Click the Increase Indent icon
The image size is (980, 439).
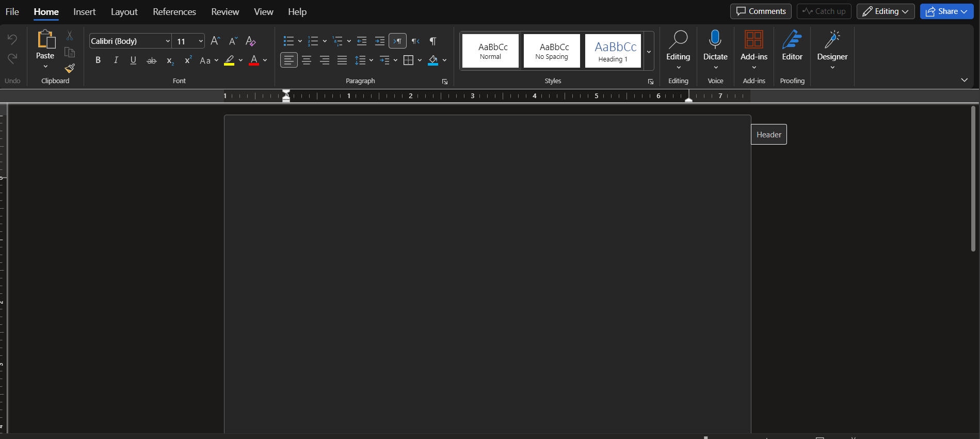[x=379, y=41]
